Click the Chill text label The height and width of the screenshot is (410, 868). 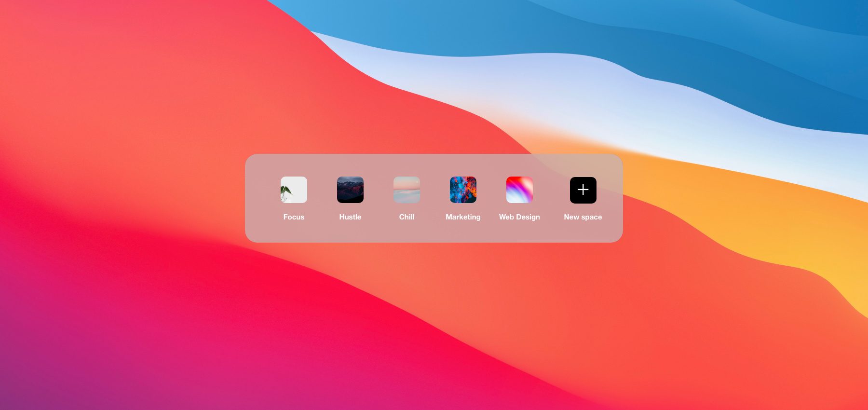(407, 217)
